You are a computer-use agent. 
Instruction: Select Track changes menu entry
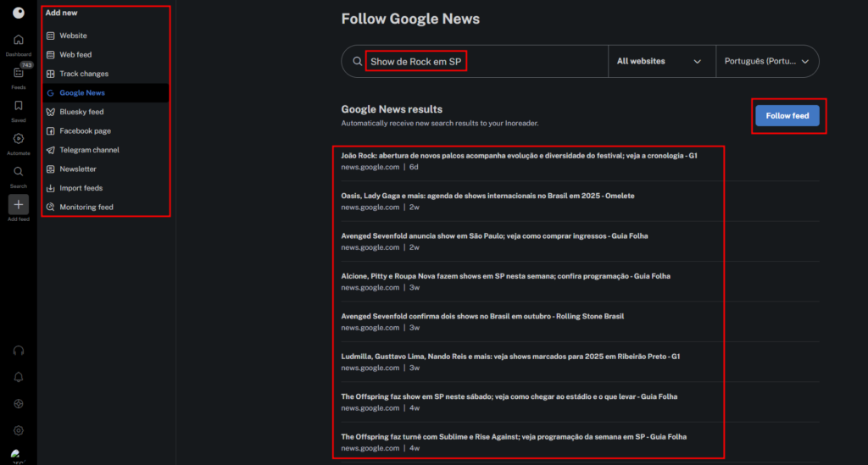pyautogui.click(x=106, y=74)
